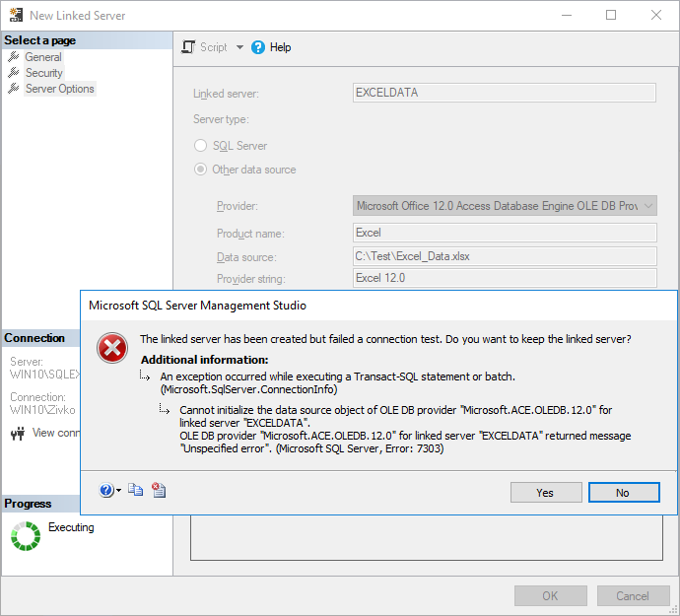Image resolution: width=680 pixels, height=616 pixels.
Task: Click the Executing progress spinner
Action: pyautogui.click(x=26, y=536)
